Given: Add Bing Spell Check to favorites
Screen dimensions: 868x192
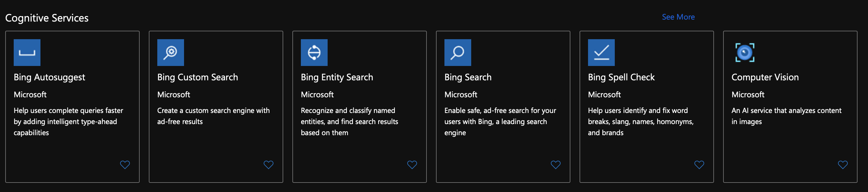Looking at the screenshot, I should (699, 165).
